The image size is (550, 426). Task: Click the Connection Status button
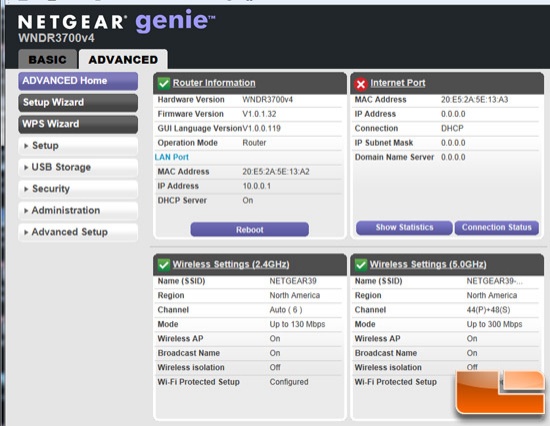(x=497, y=227)
